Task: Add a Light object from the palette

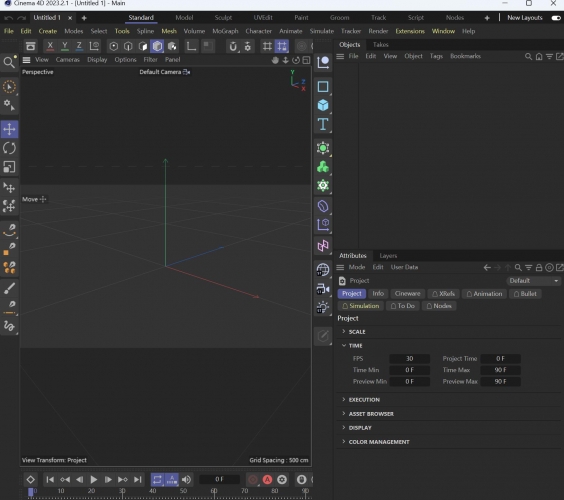Action: click(323, 308)
